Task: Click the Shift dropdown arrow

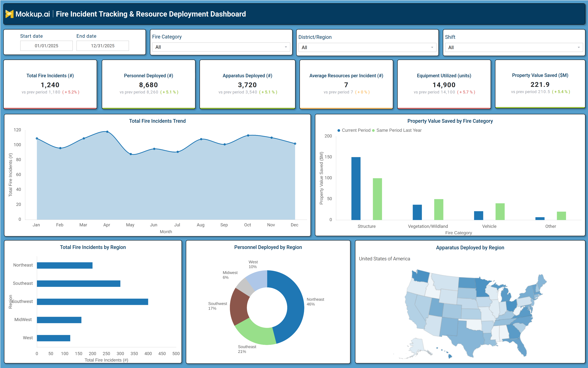Action: 578,47
